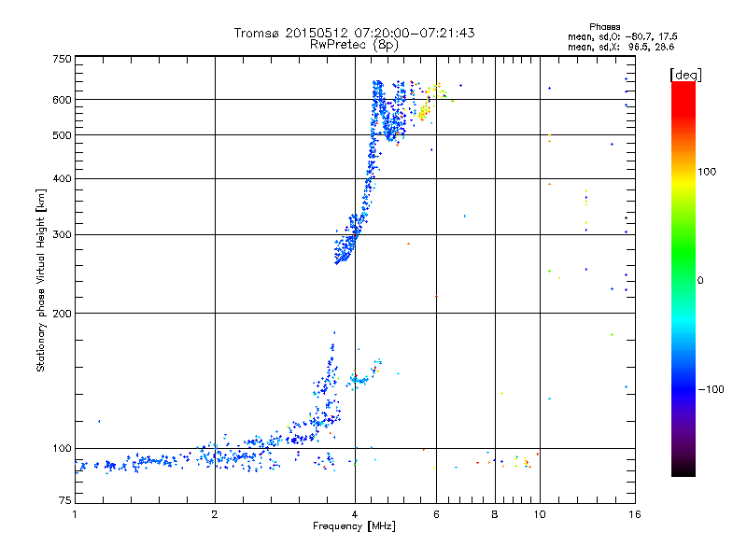This screenshot has height=560, width=747.
Task: Click the 'Stationary phase Virtual Height [km]' label
Action: point(41,281)
